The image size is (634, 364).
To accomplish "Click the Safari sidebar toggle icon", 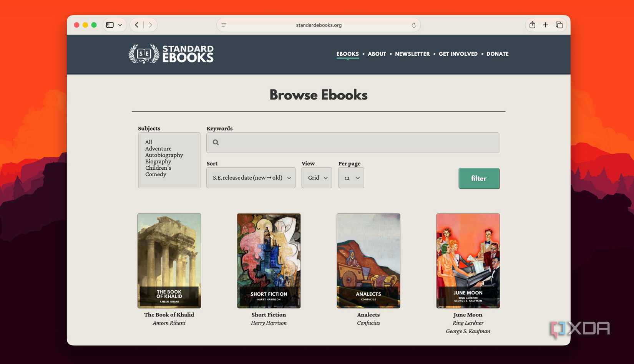I will 110,25.
